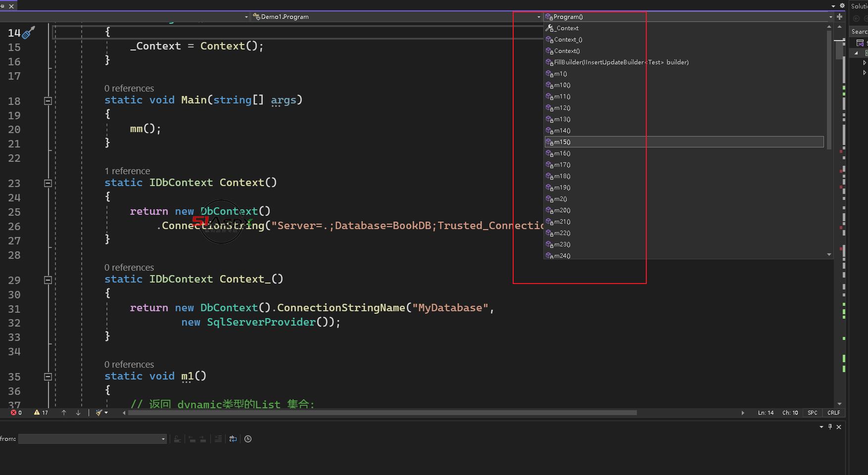Collapse the Context_() method outline

pos(48,280)
